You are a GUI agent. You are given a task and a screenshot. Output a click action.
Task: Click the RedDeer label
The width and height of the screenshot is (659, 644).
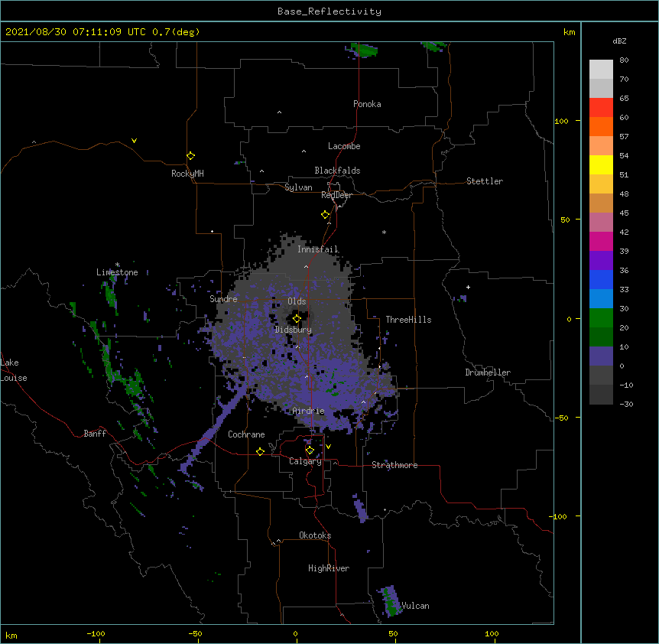(x=336, y=195)
